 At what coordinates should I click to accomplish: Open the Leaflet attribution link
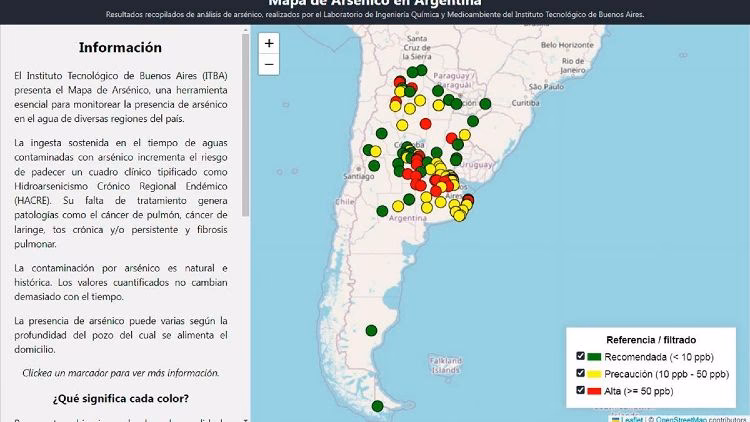(631, 419)
